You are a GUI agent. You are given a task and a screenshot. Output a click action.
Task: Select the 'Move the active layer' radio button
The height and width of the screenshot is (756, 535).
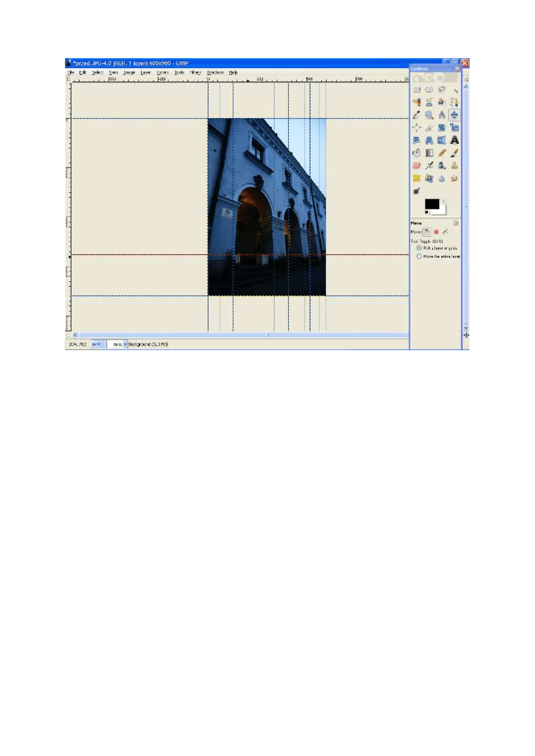[x=419, y=256]
